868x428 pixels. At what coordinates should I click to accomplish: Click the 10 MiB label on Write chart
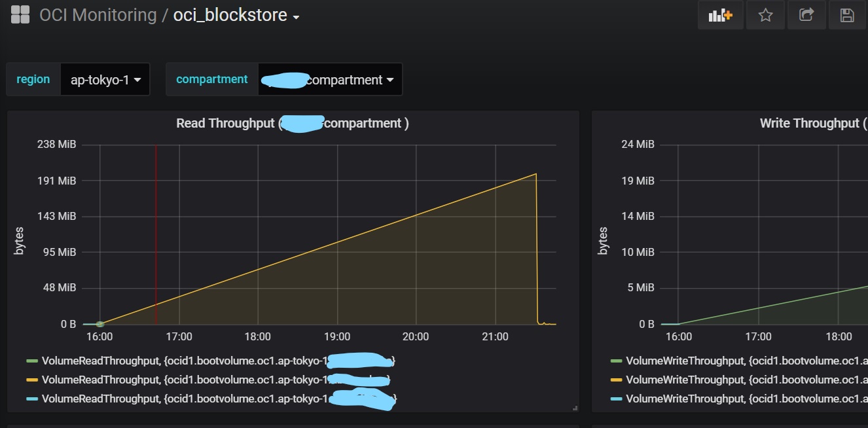[x=638, y=252]
